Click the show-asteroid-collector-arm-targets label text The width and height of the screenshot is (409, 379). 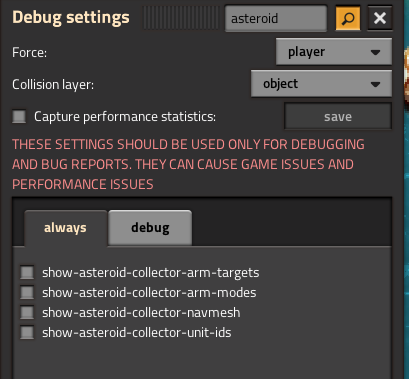tap(151, 273)
